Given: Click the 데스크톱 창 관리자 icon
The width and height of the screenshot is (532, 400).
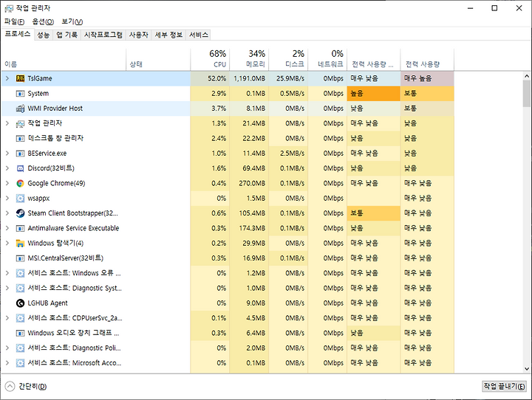Looking at the screenshot, I should click(21, 138).
